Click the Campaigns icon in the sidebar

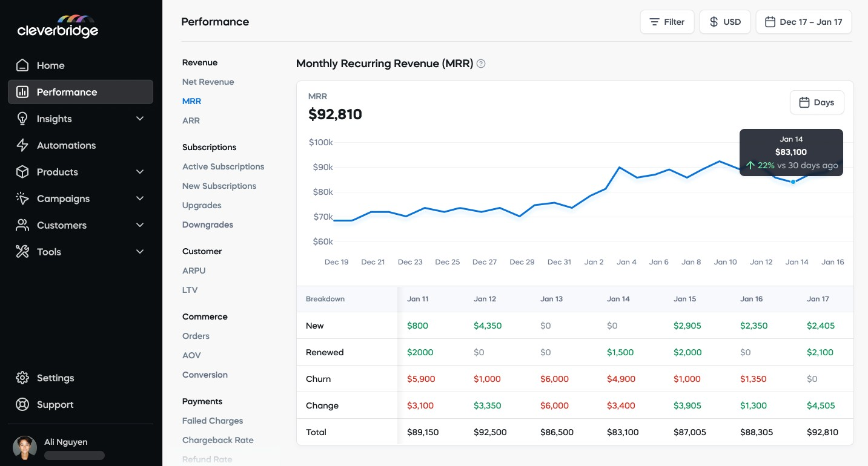(22, 198)
